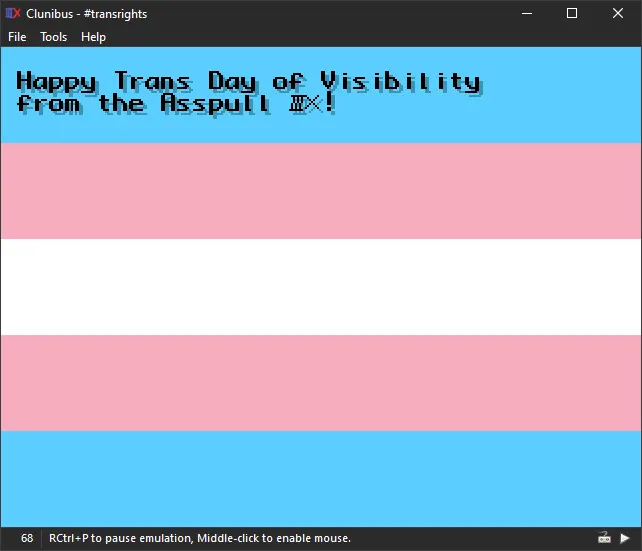This screenshot has width=642, height=551.
Task: Click the "Happy Trans Day of Visibility" text
Action: pos(248,81)
